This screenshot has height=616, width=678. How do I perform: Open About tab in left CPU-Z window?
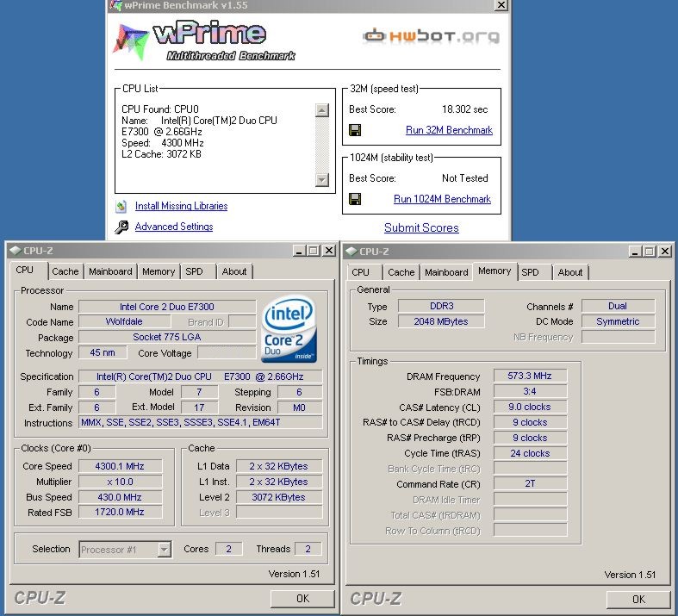coord(234,271)
